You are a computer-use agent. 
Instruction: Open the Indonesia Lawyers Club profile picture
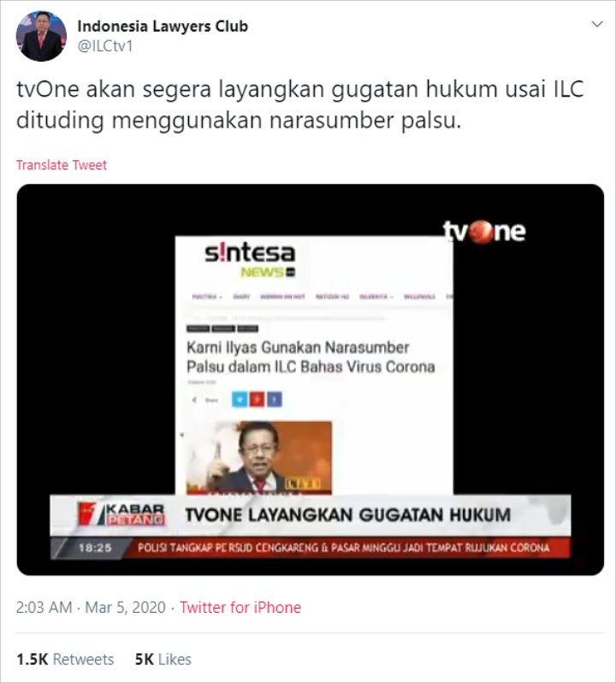click(x=41, y=36)
